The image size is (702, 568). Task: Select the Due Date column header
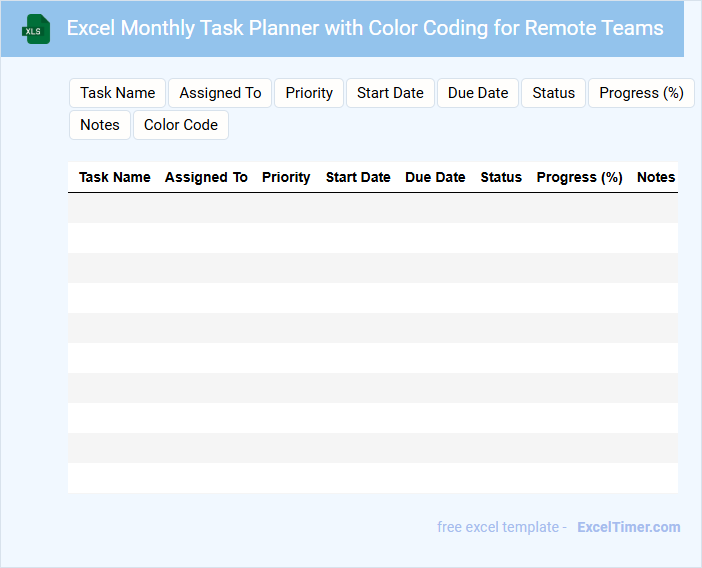click(435, 177)
